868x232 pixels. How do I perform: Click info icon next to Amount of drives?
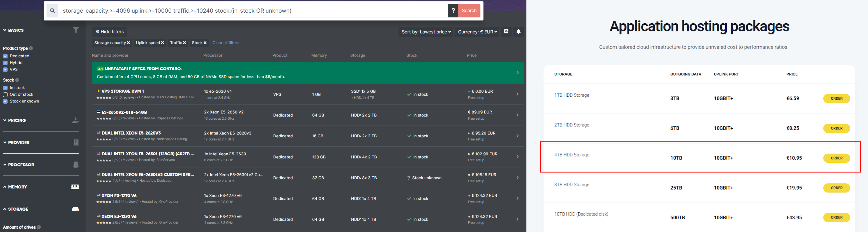(x=39, y=227)
